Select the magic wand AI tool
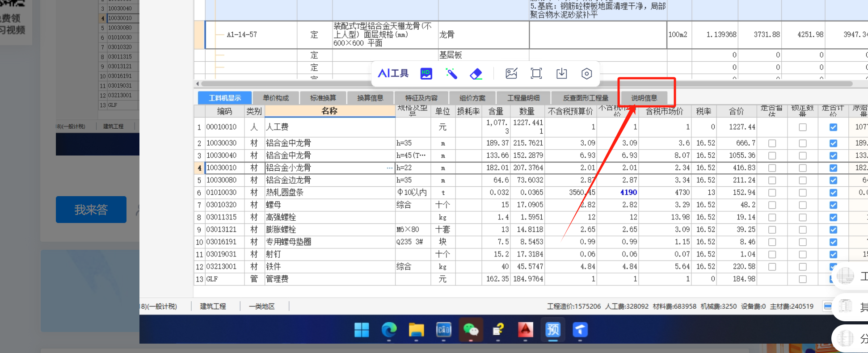The image size is (868, 353). coord(451,74)
